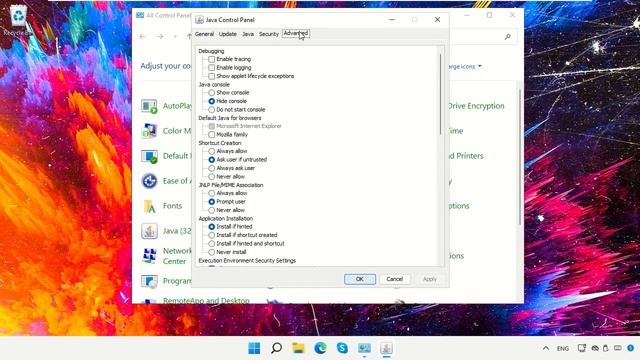Select Never install option
640x360 pixels.
[x=211, y=252]
